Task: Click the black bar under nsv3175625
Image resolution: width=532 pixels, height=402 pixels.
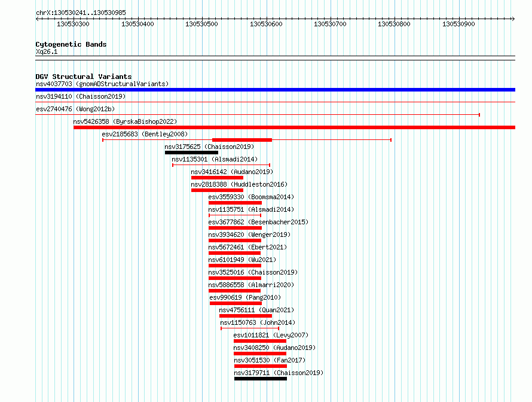Action: click(191, 153)
